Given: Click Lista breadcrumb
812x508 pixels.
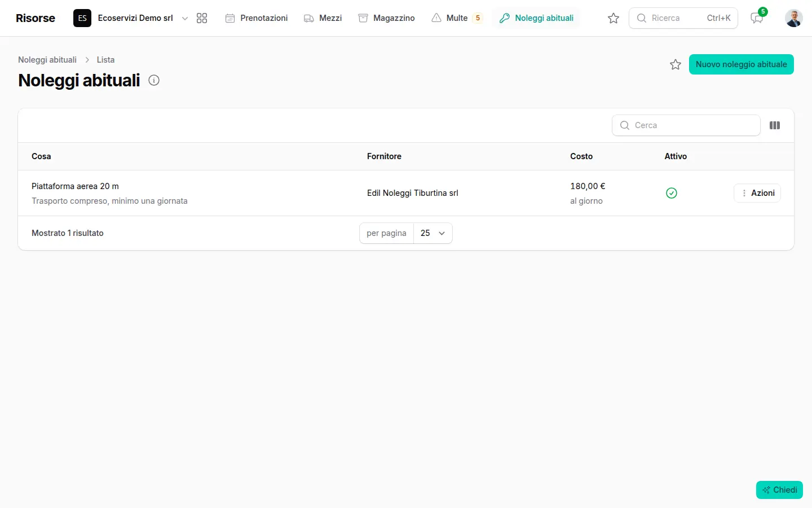Looking at the screenshot, I should (x=105, y=60).
